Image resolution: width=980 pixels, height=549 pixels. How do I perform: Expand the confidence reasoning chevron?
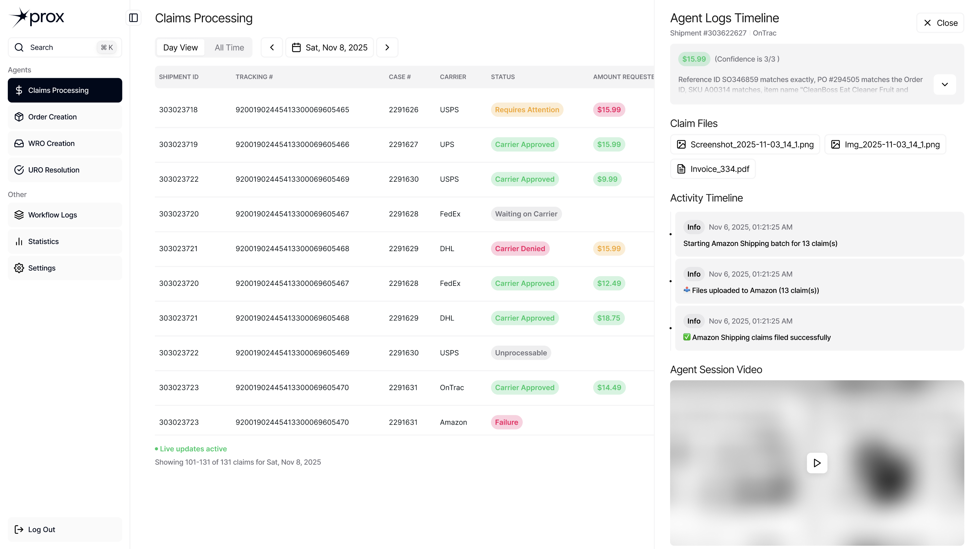[x=945, y=84]
